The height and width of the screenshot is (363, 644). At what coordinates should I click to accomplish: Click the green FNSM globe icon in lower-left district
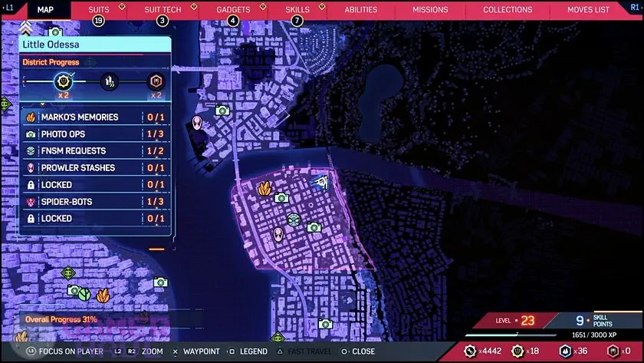click(84, 294)
